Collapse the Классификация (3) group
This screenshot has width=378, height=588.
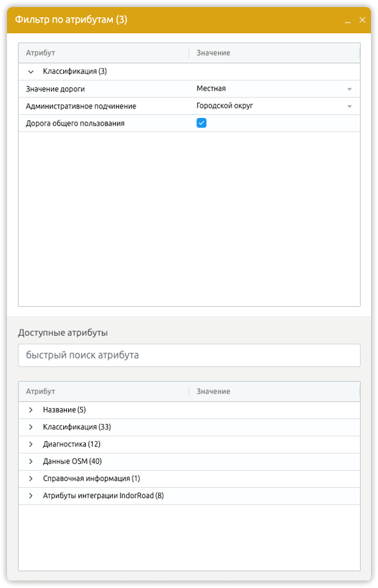(31, 71)
